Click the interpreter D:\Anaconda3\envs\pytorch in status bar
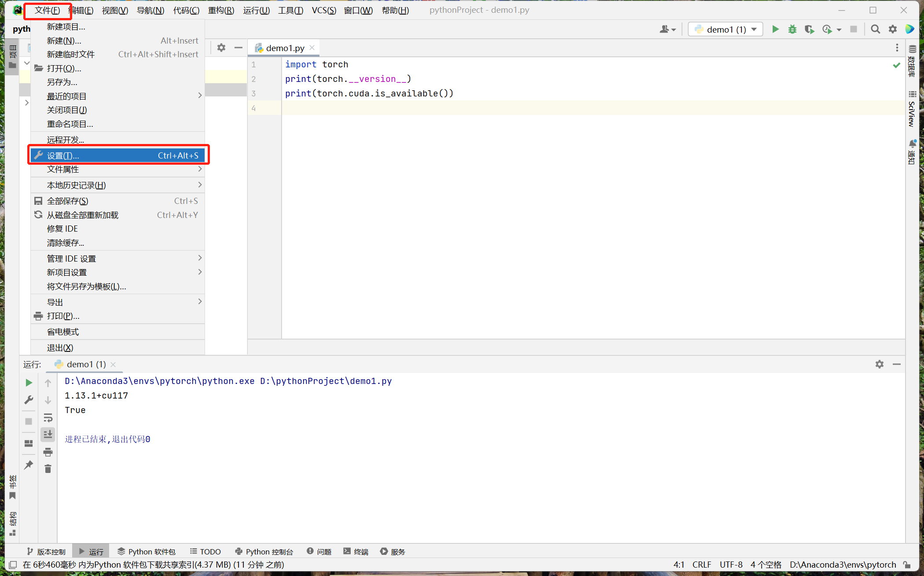 click(843, 565)
